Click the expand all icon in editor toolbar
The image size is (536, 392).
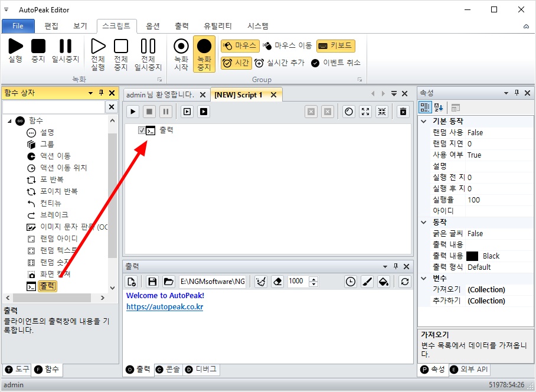[x=365, y=112]
